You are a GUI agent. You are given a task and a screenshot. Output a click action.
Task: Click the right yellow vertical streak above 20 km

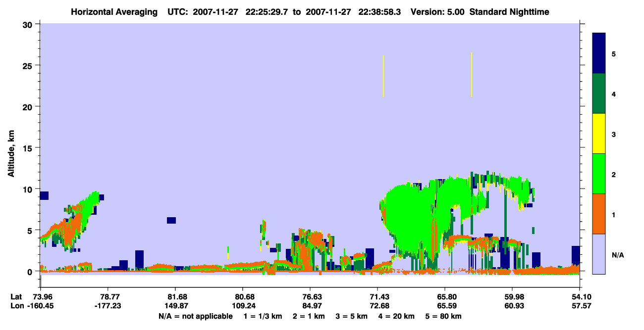[472, 75]
